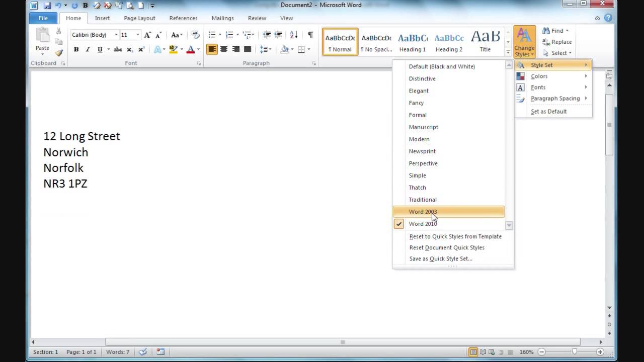Click the Sort icon in Paragraph group

(x=294, y=35)
